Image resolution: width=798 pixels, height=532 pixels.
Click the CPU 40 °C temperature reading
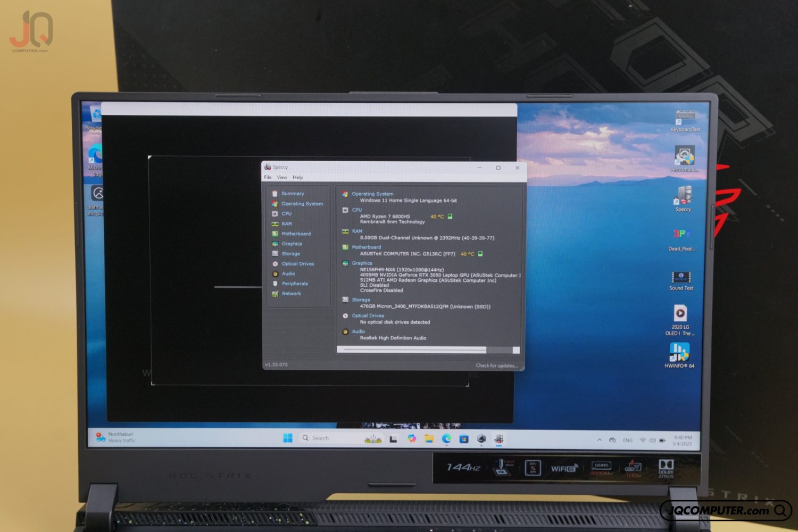coord(437,217)
